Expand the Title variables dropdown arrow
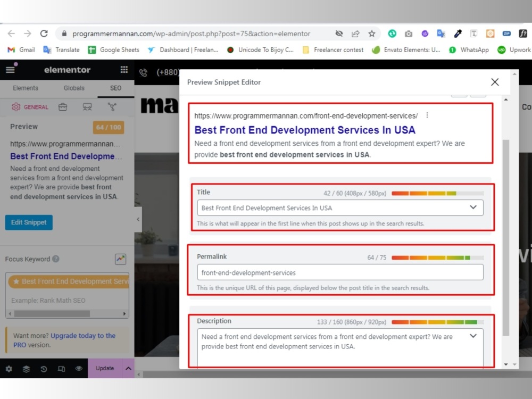Viewport: 532px width, 399px height. (x=473, y=207)
